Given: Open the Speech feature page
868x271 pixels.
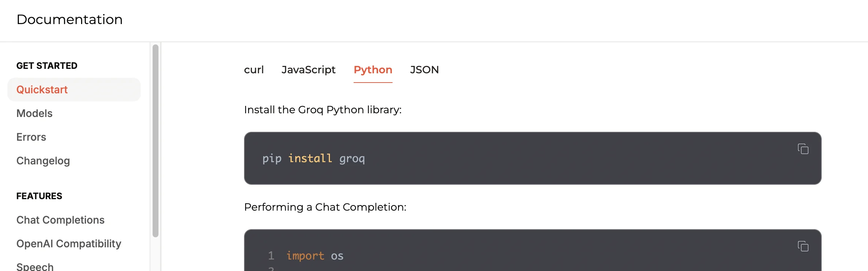Looking at the screenshot, I should pos(35,266).
